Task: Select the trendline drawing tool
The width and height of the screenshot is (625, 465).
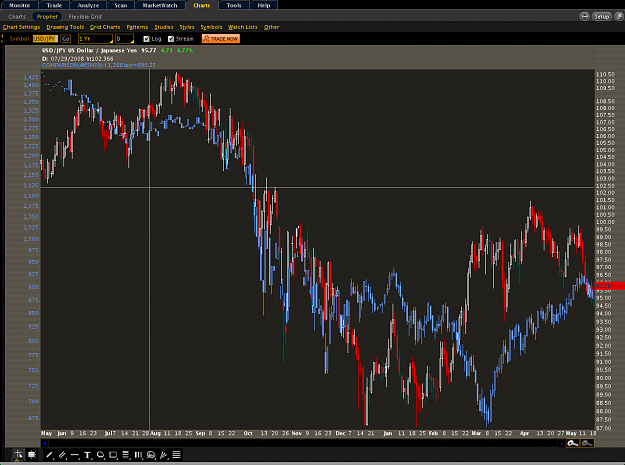Action: coord(49,455)
